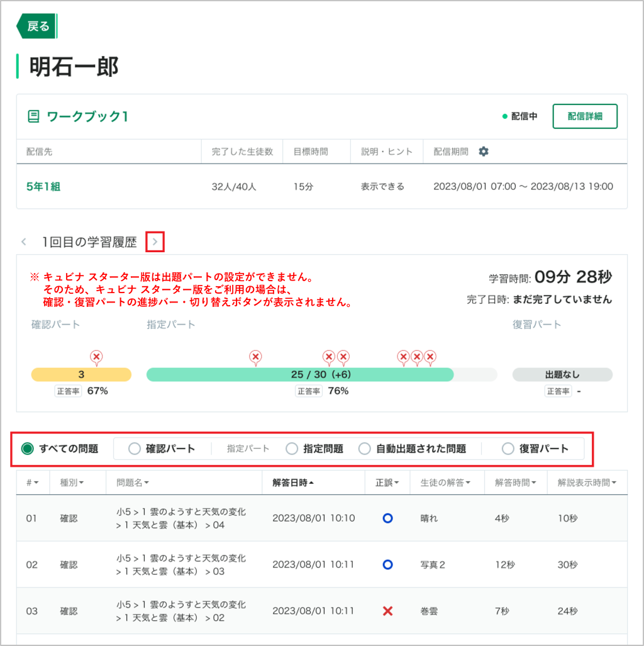644x646 pixels.
Task: Open the 5年1組 class link
Action: (43, 187)
